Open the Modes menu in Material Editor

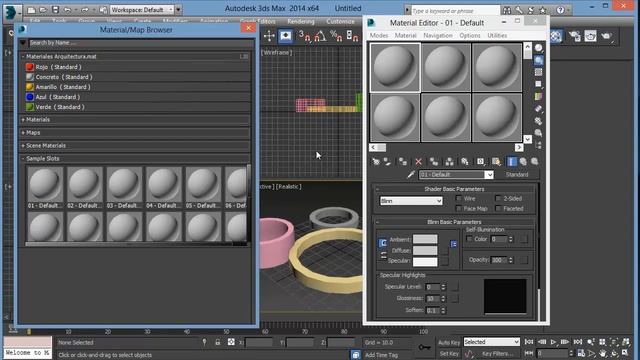379,36
